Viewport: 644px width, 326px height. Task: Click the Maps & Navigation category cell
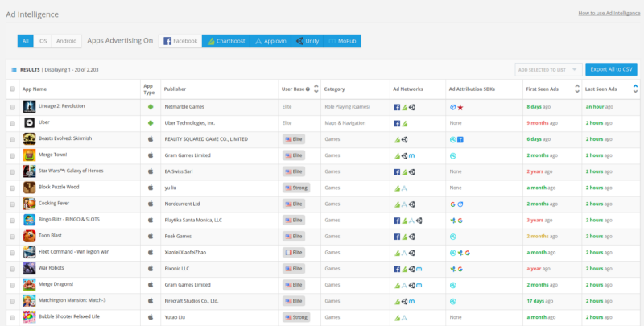(345, 123)
